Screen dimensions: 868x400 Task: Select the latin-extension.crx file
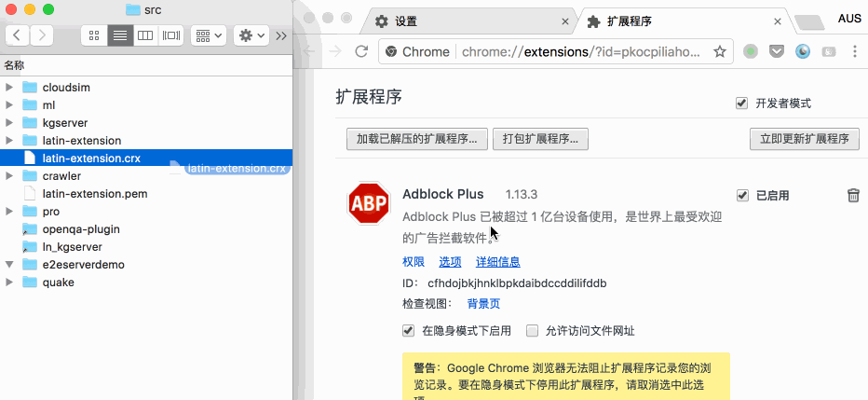(x=146, y=159)
